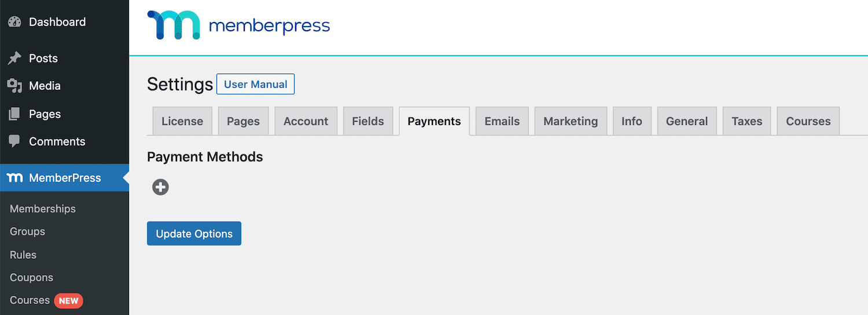Screen dimensions: 868x315
Task: Open the Rules submenu item
Action: coord(23,255)
